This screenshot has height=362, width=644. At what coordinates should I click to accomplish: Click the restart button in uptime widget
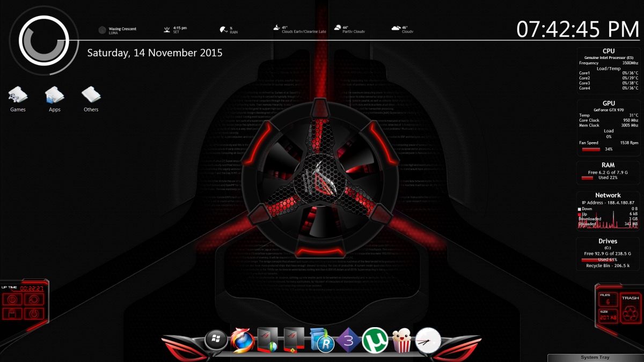click(x=33, y=299)
